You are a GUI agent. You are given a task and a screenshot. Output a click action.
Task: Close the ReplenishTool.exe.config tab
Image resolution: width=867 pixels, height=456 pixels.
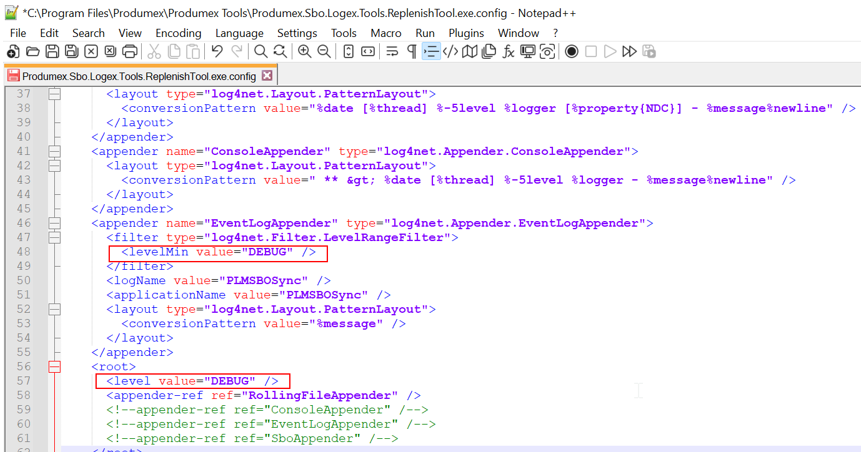click(267, 75)
